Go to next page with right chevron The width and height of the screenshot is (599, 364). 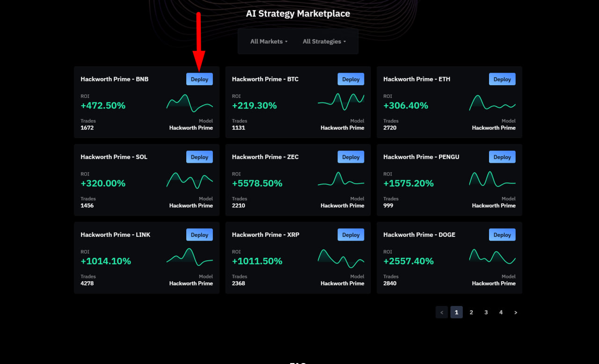click(516, 312)
